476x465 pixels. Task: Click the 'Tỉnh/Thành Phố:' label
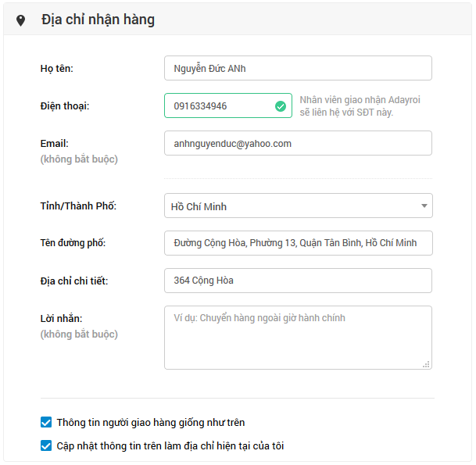(x=78, y=206)
